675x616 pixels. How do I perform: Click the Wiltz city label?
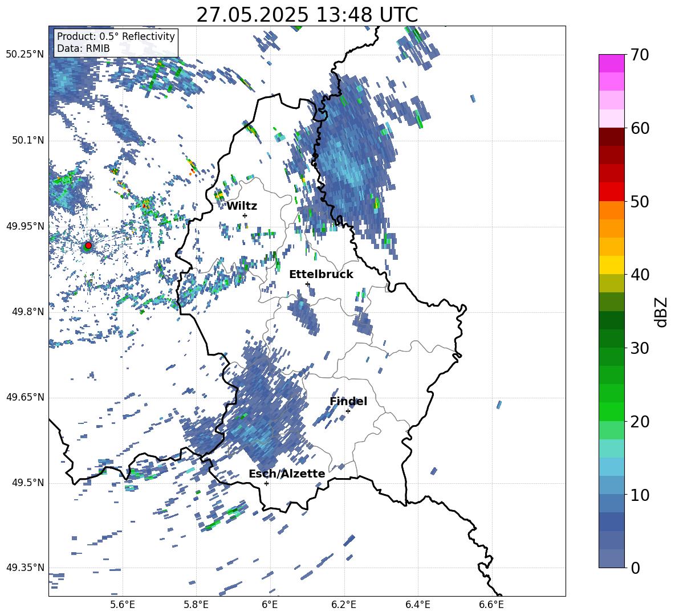pyautogui.click(x=242, y=206)
